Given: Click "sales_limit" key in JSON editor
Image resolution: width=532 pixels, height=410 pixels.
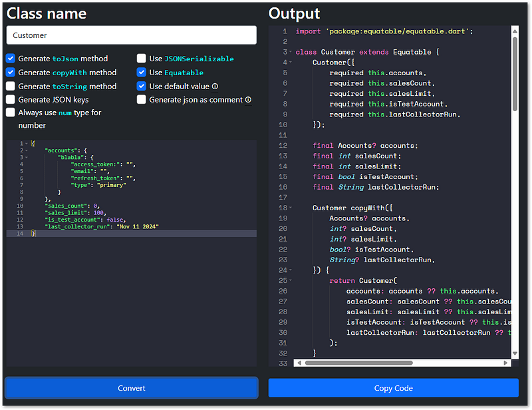Looking at the screenshot, I should (66, 212).
